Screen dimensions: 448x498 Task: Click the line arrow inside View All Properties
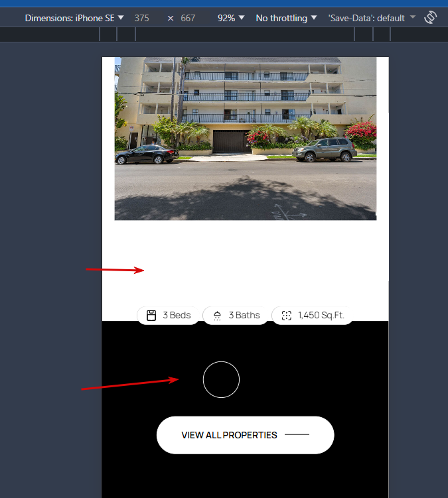tap(297, 434)
